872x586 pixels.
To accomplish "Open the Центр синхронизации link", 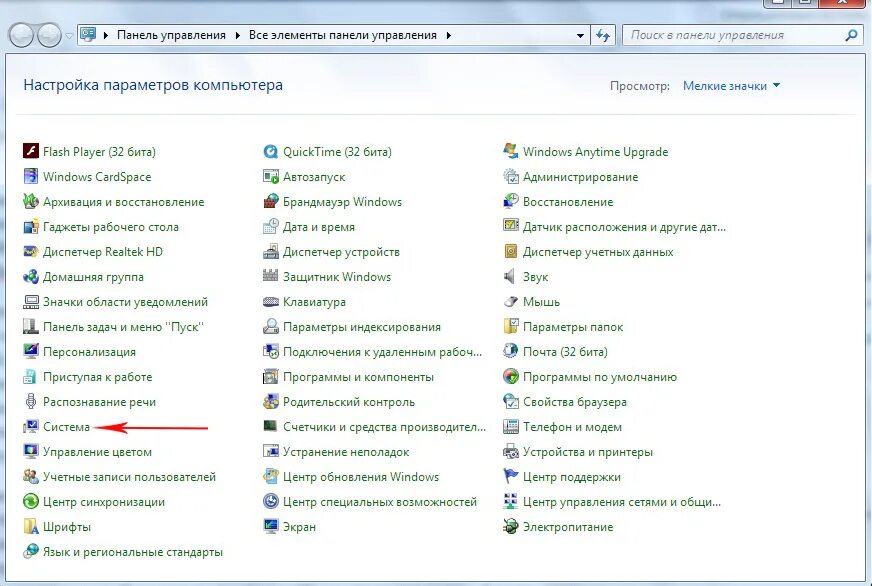I will pyautogui.click(x=104, y=502).
